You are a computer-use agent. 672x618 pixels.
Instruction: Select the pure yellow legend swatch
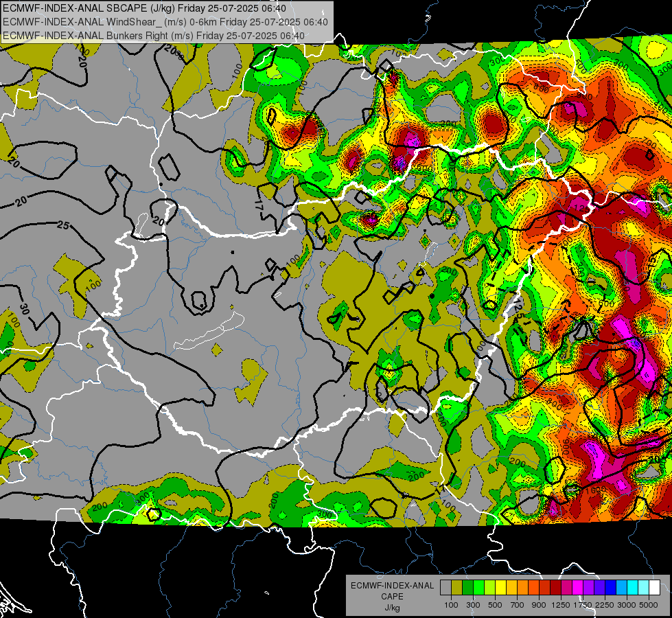pyautogui.click(x=500, y=588)
